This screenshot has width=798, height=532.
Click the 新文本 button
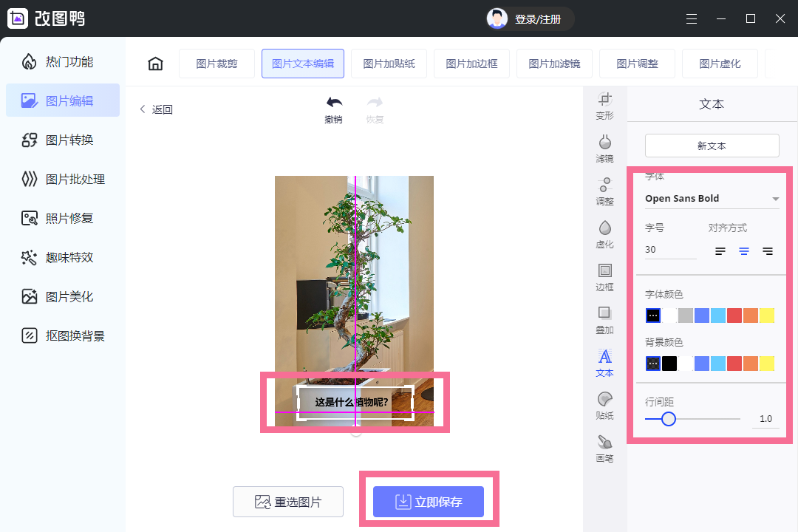click(712, 146)
